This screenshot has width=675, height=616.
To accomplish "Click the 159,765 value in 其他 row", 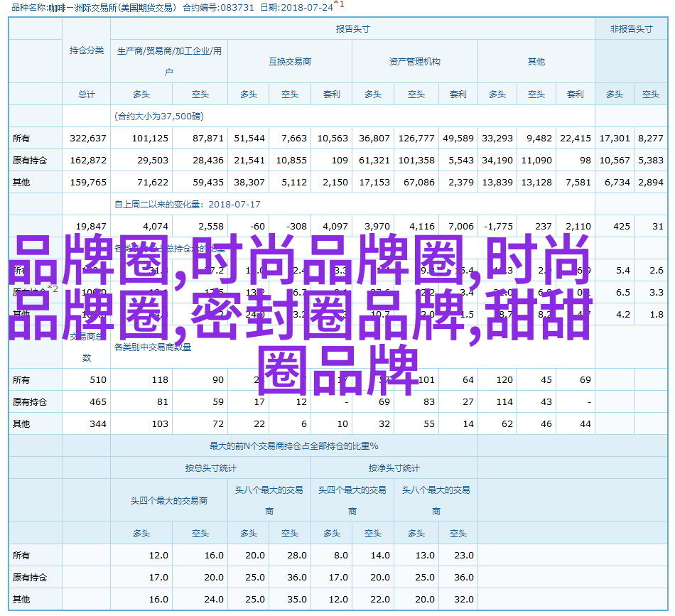I will coord(89,183).
